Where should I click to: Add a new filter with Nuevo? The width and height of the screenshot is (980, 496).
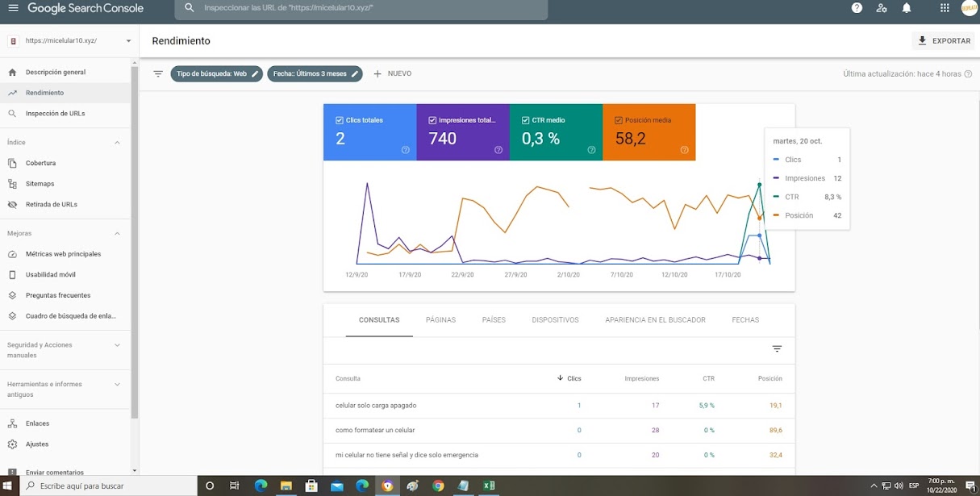click(392, 73)
